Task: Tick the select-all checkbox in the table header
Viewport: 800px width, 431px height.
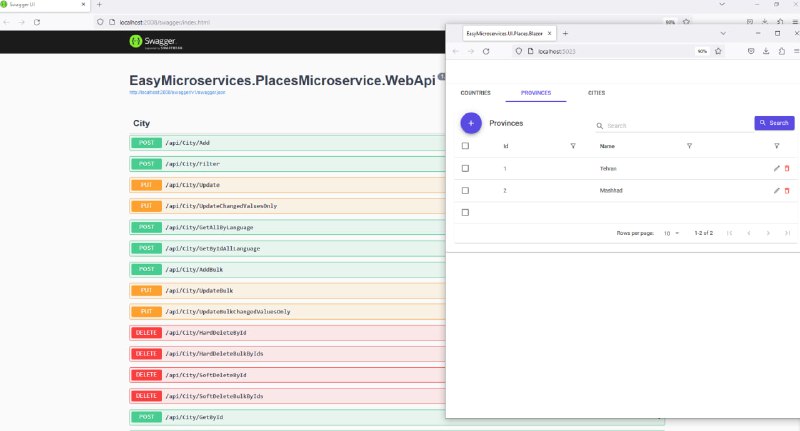Action: [x=465, y=146]
